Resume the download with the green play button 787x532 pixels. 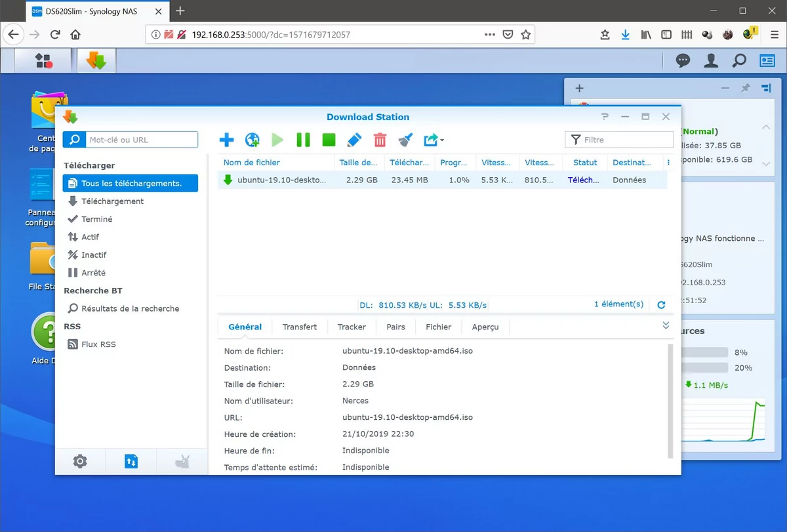click(x=277, y=140)
